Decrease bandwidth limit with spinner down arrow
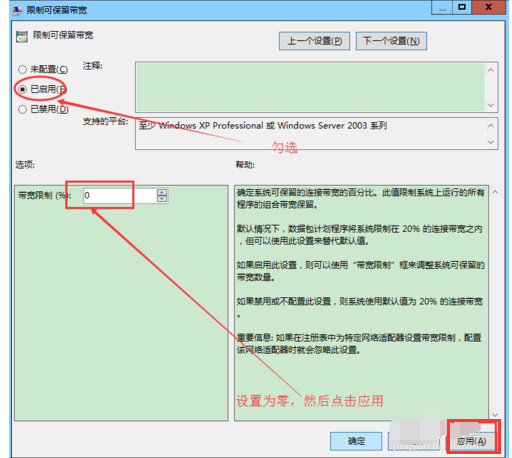 coord(162,199)
